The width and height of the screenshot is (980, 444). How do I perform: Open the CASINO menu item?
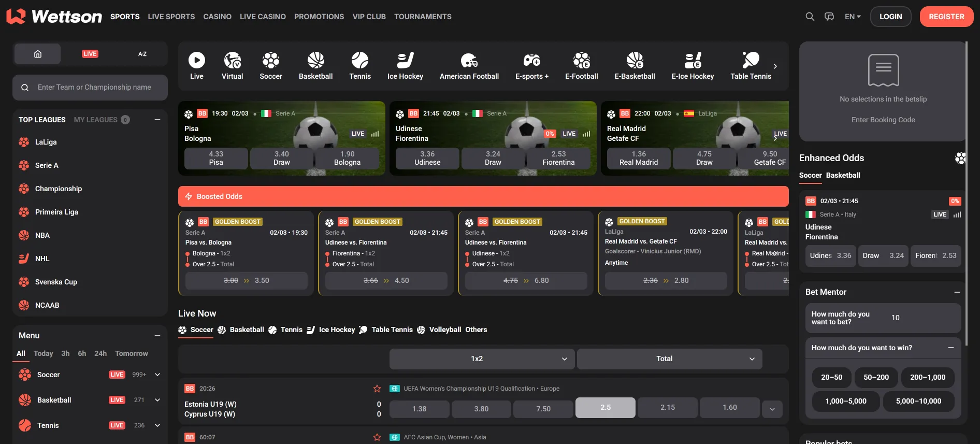point(217,17)
